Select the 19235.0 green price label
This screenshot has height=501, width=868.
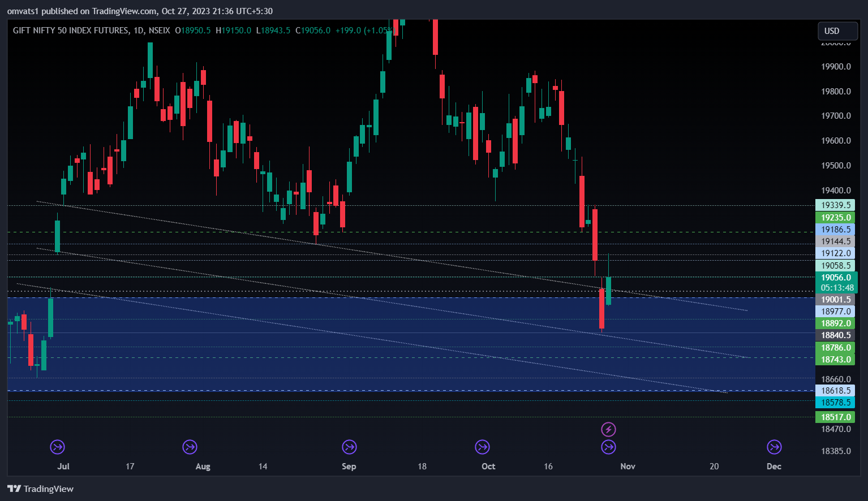(835, 218)
